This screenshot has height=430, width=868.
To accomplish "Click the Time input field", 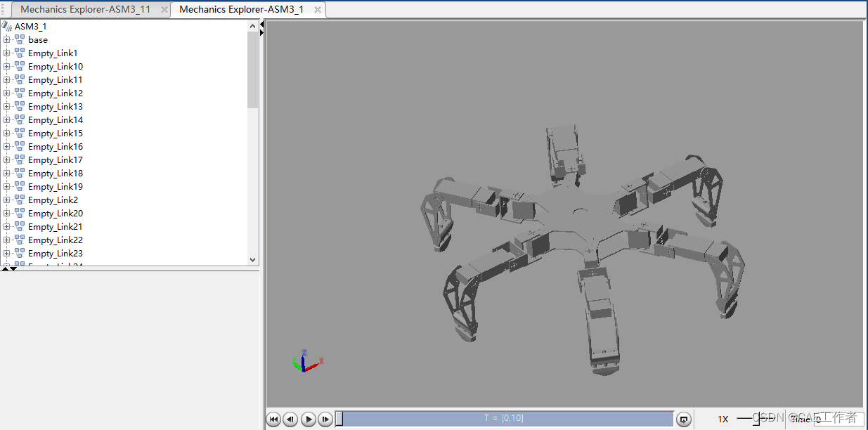I will click(x=838, y=419).
